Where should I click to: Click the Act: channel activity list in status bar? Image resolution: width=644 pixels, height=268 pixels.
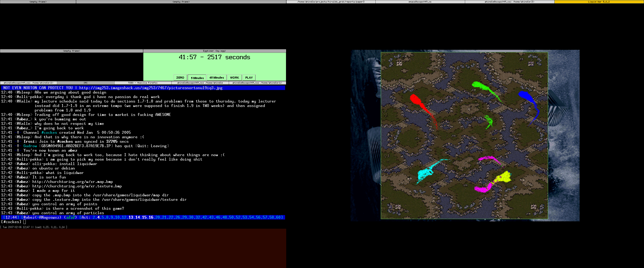click(181, 218)
